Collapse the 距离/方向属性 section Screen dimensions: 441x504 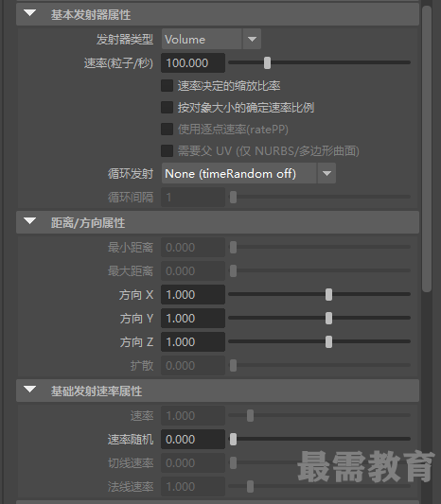(30, 221)
